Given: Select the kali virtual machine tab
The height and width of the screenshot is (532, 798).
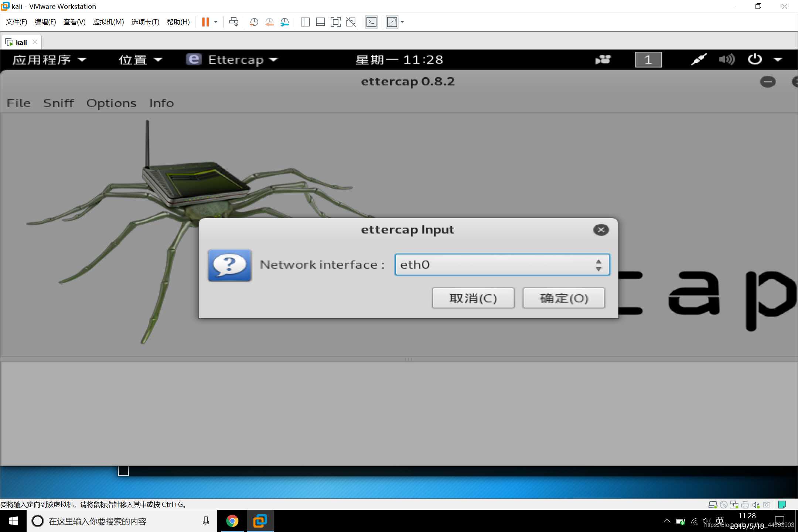Looking at the screenshot, I should tap(21, 42).
